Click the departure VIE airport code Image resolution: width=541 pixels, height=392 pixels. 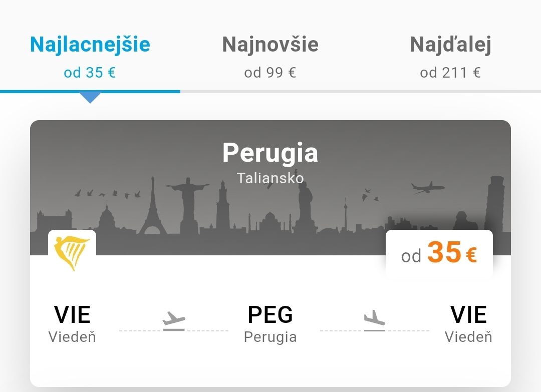coord(72,314)
